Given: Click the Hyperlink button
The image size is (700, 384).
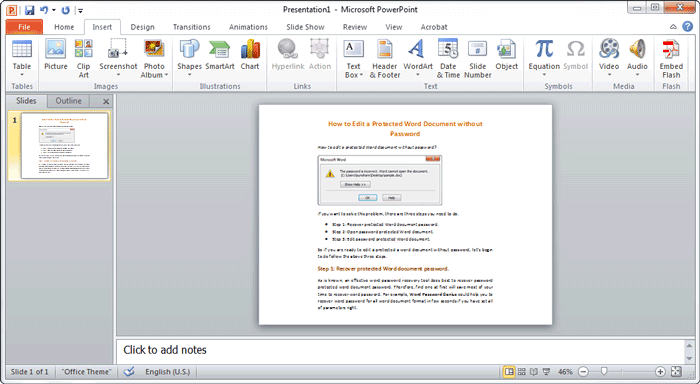Looking at the screenshot, I should pyautogui.click(x=288, y=54).
